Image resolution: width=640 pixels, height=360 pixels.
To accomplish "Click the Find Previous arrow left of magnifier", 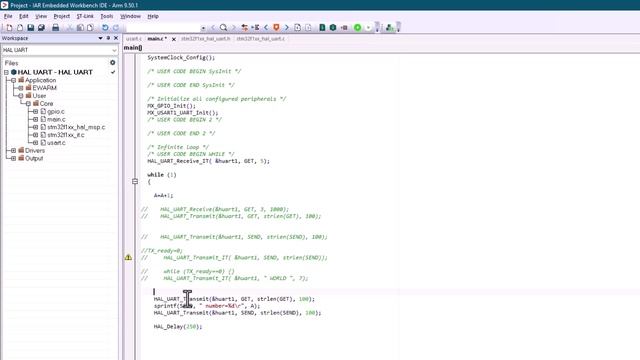I will coord(213,28).
